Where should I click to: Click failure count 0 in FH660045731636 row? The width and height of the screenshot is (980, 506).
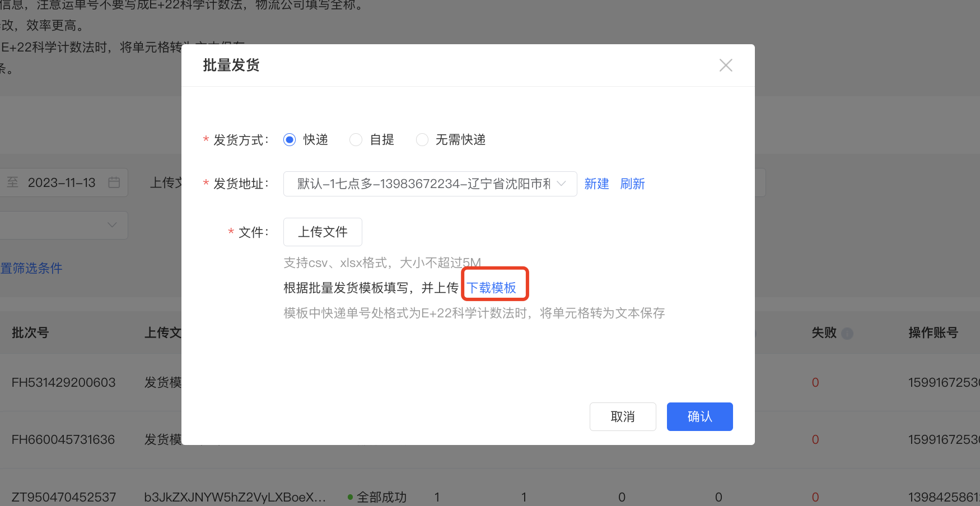point(815,439)
